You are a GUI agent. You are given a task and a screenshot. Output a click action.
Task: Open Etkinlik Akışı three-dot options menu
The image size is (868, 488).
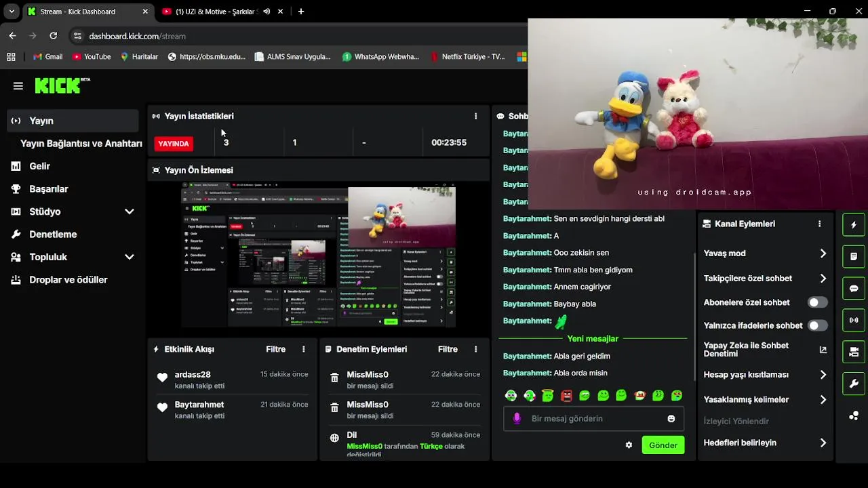click(x=303, y=349)
